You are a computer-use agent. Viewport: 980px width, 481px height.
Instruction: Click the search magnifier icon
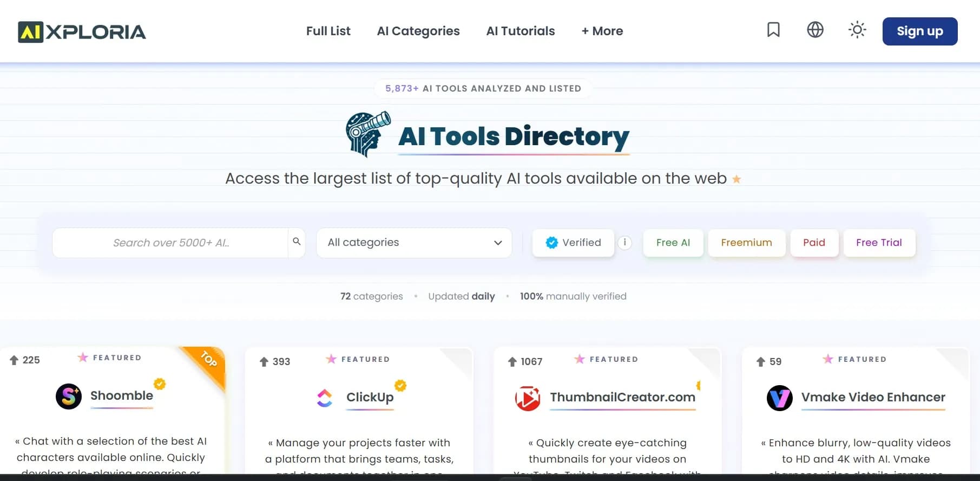pyautogui.click(x=297, y=242)
